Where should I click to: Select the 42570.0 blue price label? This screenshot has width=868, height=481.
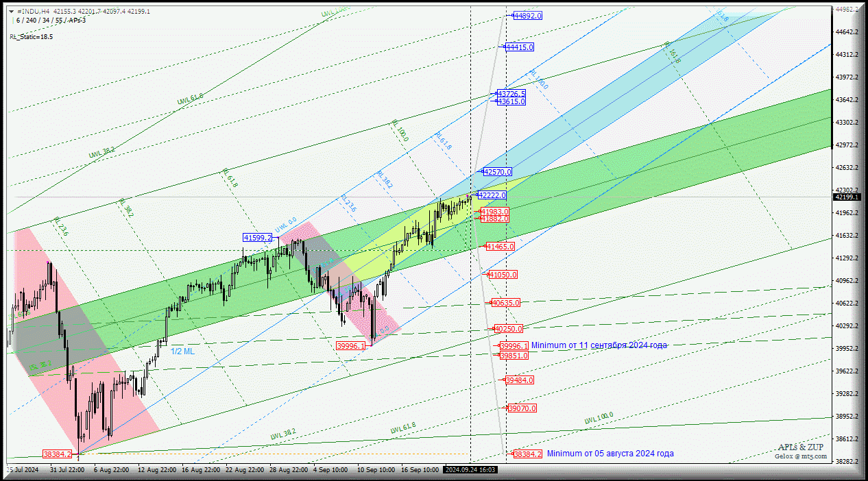pyautogui.click(x=497, y=172)
